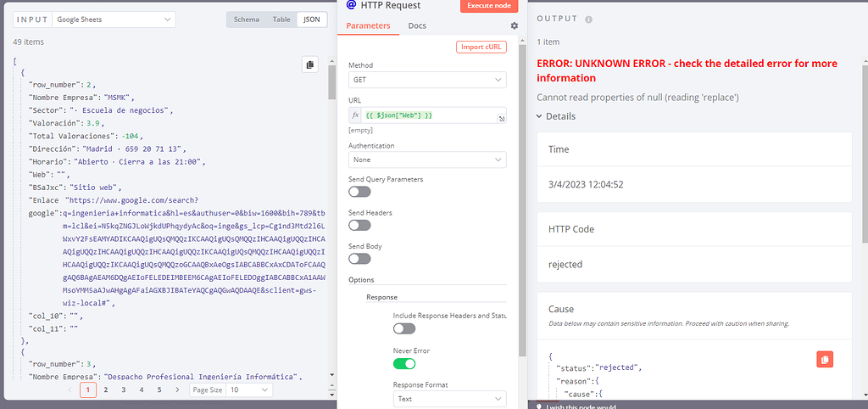Enable Send Query Parameters toggle
Viewport: 868px width, 409px height.
(x=359, y=193)
